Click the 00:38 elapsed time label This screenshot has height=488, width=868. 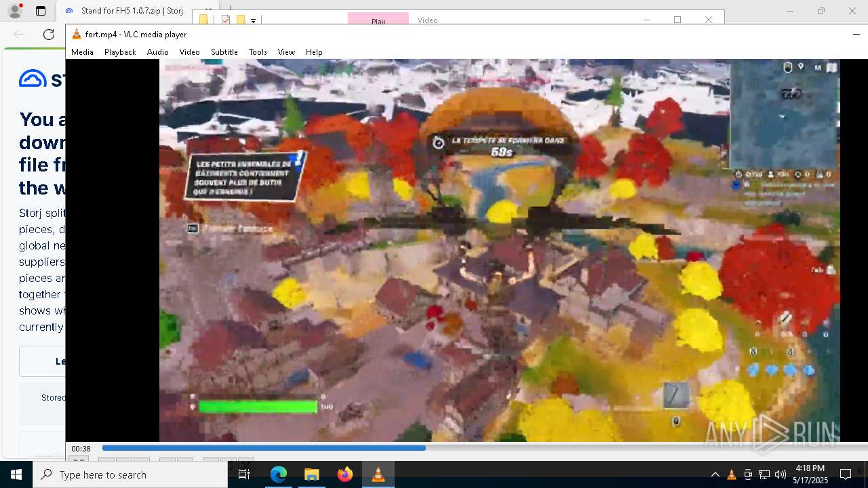[x=81, y=449]
